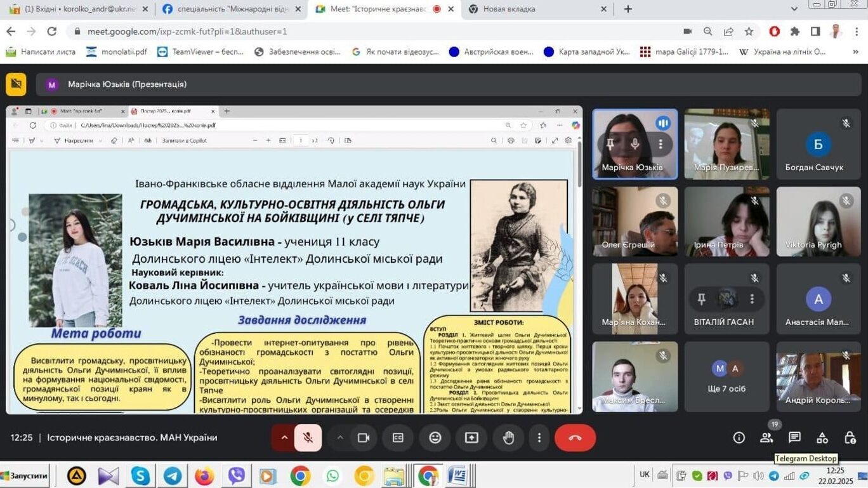Show the participants list
The image size is (868, 488).
tap(766, 438)
